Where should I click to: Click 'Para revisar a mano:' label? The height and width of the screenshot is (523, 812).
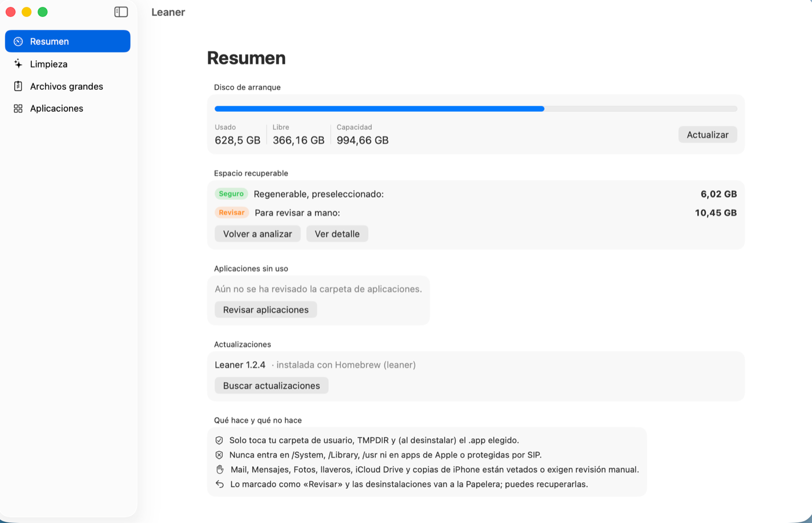pos(298,213)
